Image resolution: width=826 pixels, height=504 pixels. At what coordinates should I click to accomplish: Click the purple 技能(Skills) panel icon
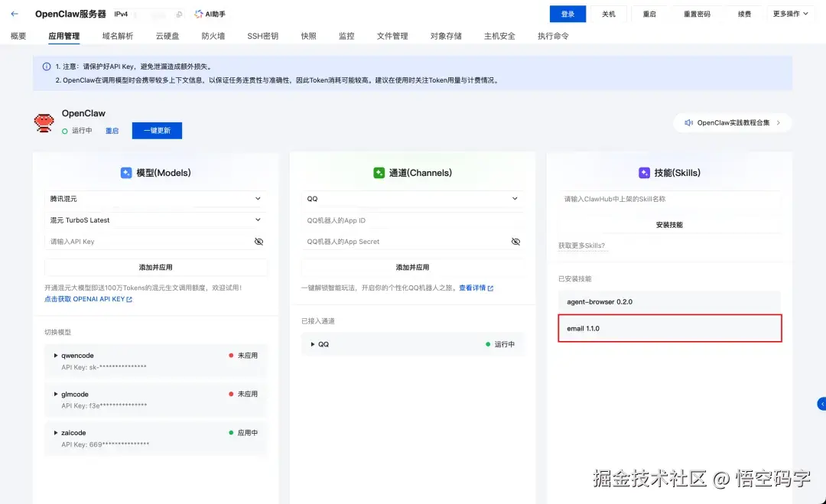tap(645, 172)
